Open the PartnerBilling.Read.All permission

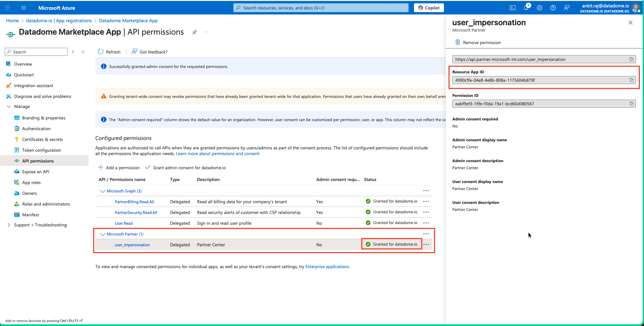[134, 202]
